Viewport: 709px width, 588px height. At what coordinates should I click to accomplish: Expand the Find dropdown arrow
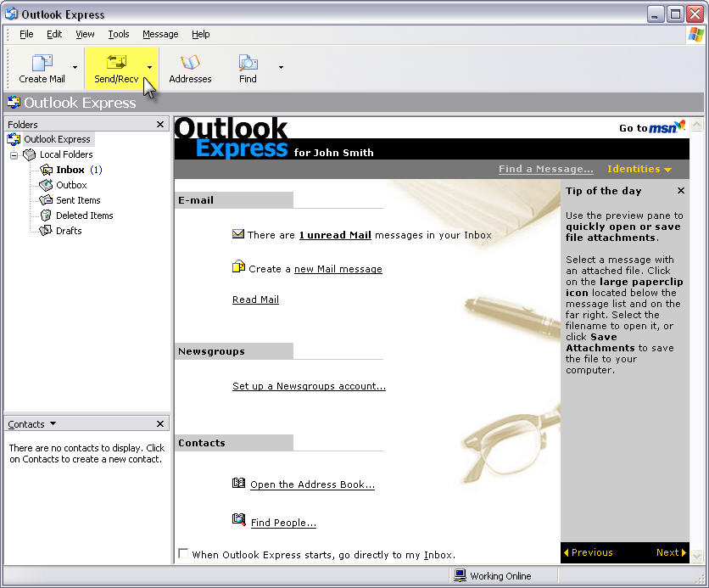[281, 67]
